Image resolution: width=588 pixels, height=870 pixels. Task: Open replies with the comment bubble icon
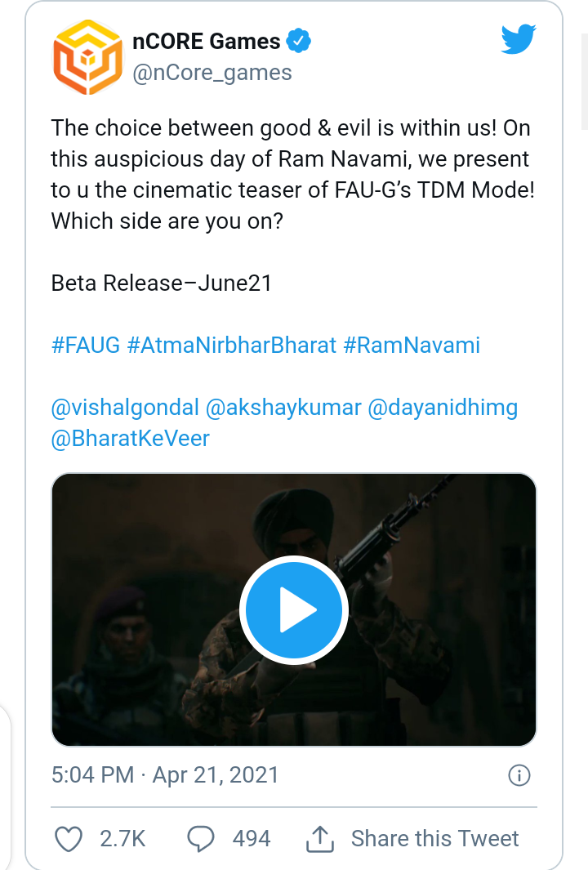pyautogui.click(x=201, y=838)
